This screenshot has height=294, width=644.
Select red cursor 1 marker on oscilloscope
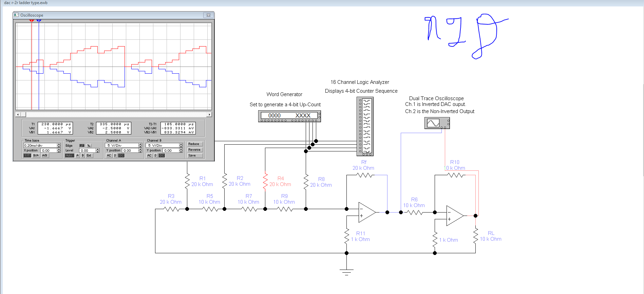pyautogui.click(x=32, y=21)
